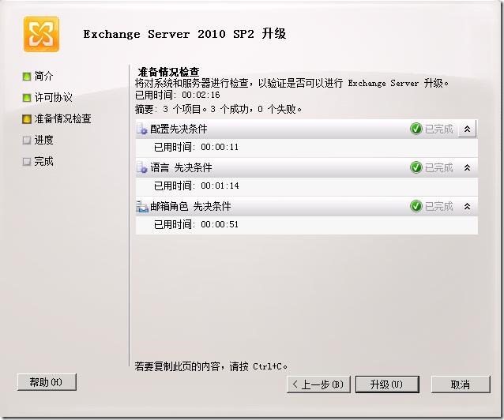Click the green step marker beside 许可协议
The width and height of the screenshot is (504, 420).
27,98
